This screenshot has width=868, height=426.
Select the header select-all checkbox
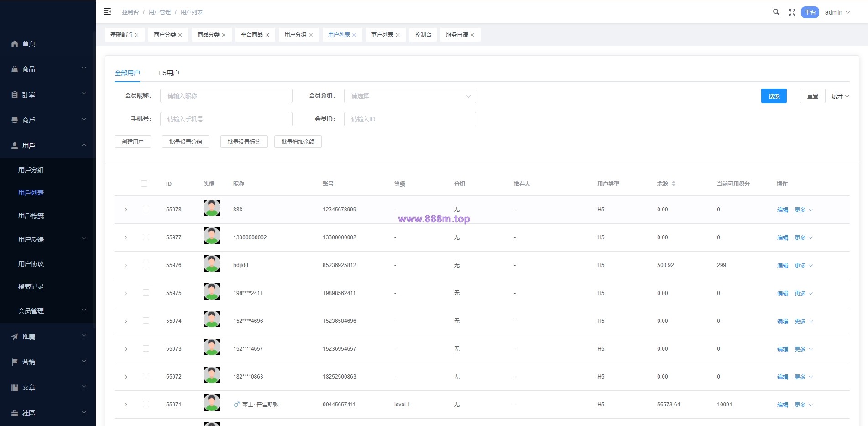click(144, 184)
